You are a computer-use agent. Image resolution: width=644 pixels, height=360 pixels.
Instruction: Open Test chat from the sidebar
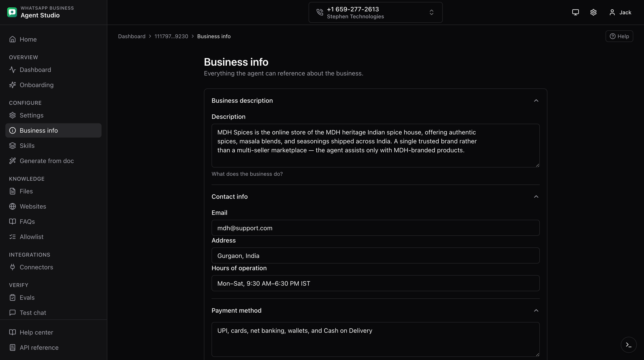click(53, 313)
